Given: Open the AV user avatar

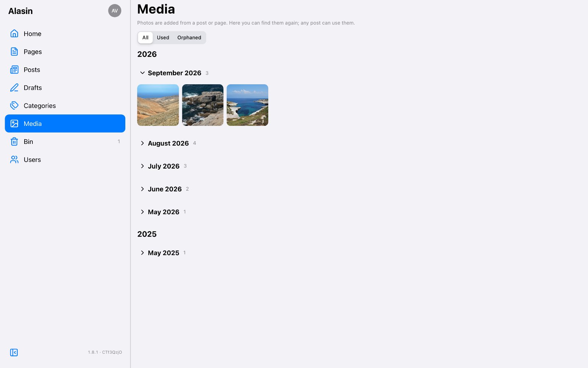Looking at the screenshot, I should click(x=115, y=11).
